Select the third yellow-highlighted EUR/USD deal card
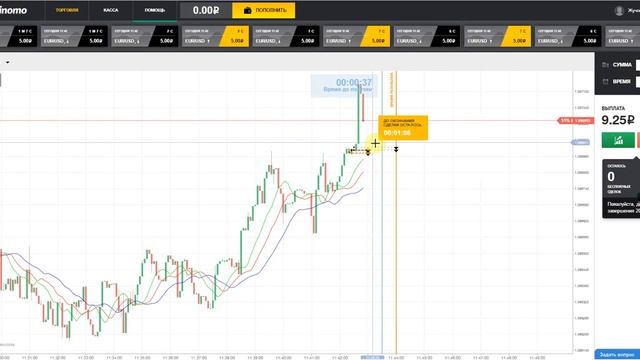 tap(498, 36)
